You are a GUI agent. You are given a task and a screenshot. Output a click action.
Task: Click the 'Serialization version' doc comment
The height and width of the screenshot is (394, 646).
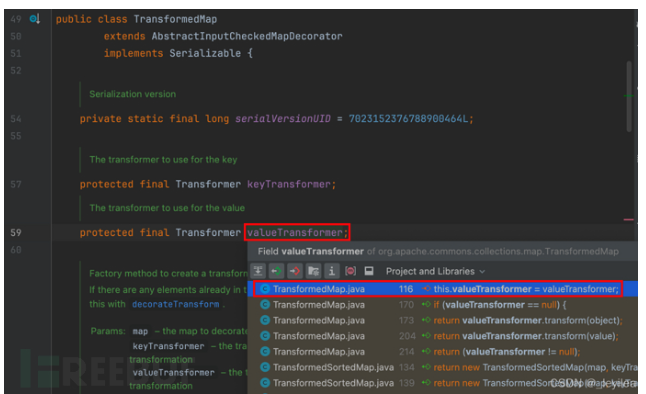point(133,94)
